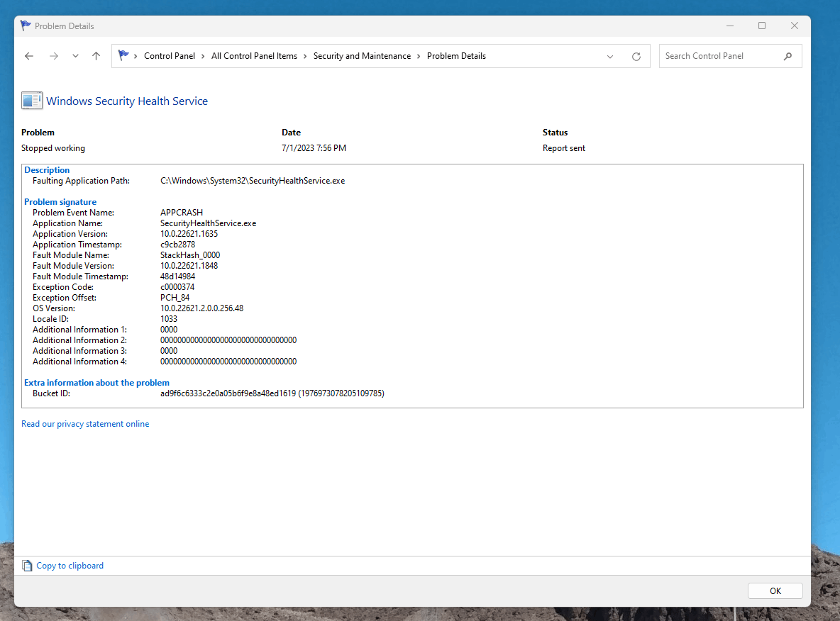This screenshot has width=840, height=621.
Task: Confirm with the OK button
Action: (x=775, y=591)
